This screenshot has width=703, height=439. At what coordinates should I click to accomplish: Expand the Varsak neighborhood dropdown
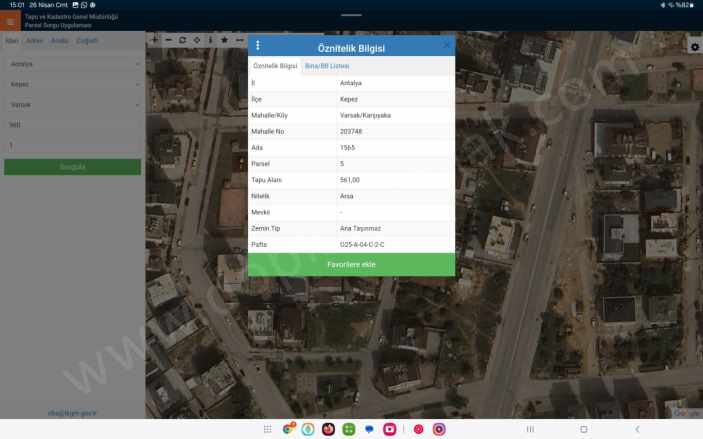[72, 104]
